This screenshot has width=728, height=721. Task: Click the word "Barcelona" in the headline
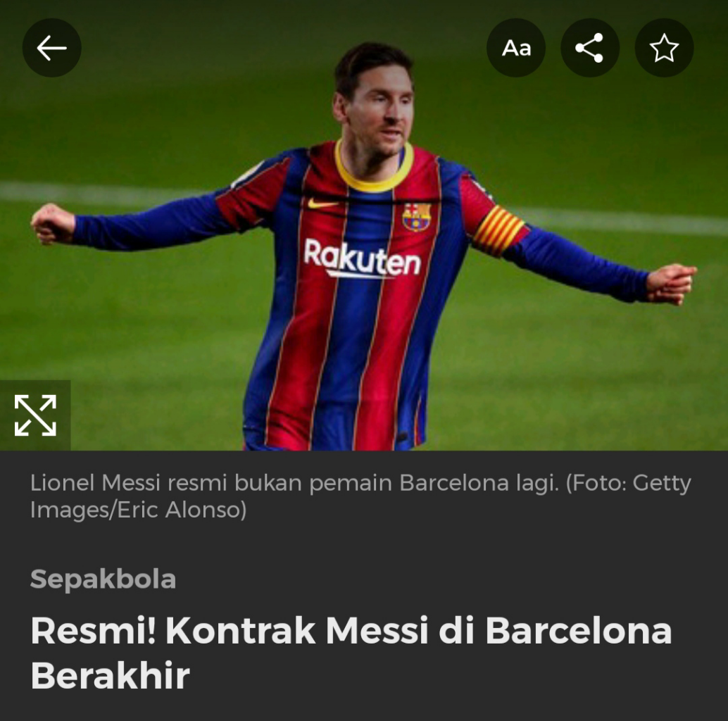[x=579, y=630]
